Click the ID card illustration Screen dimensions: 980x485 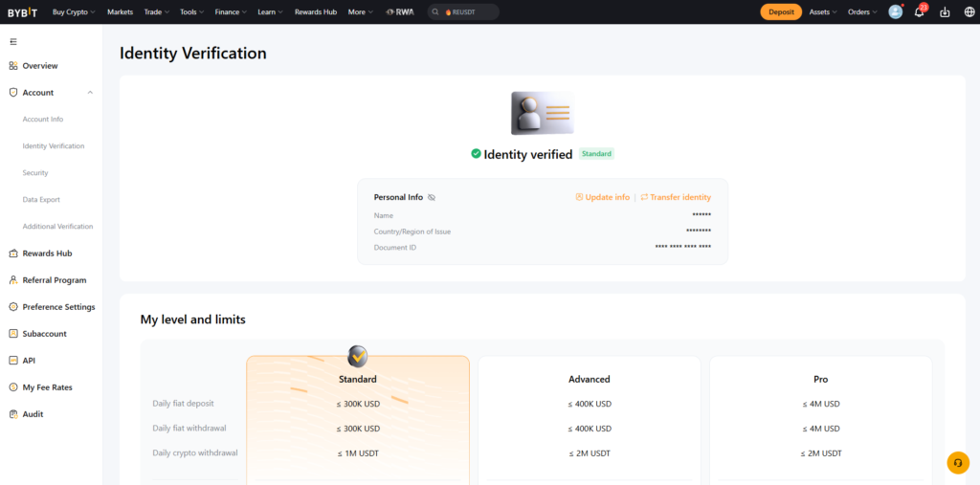543,113
